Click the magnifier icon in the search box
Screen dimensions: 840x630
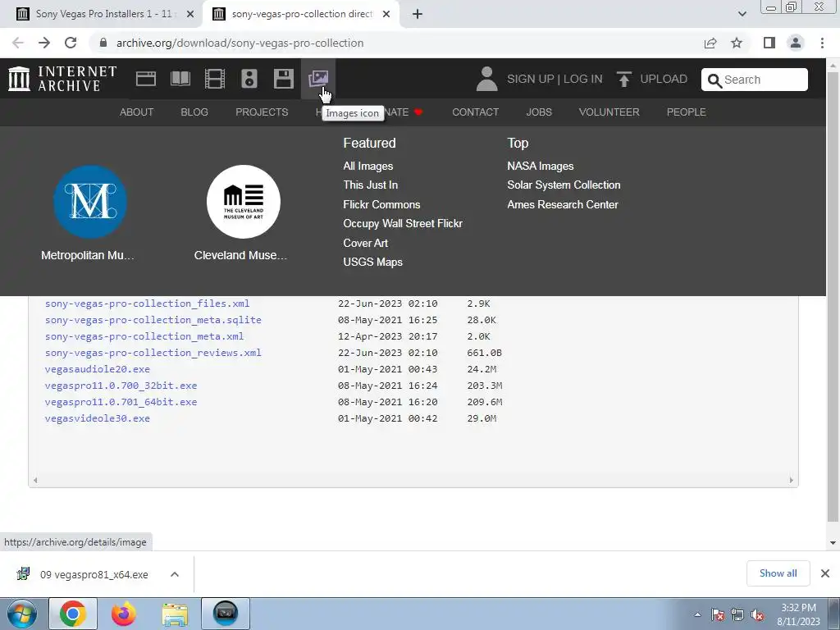714,80
